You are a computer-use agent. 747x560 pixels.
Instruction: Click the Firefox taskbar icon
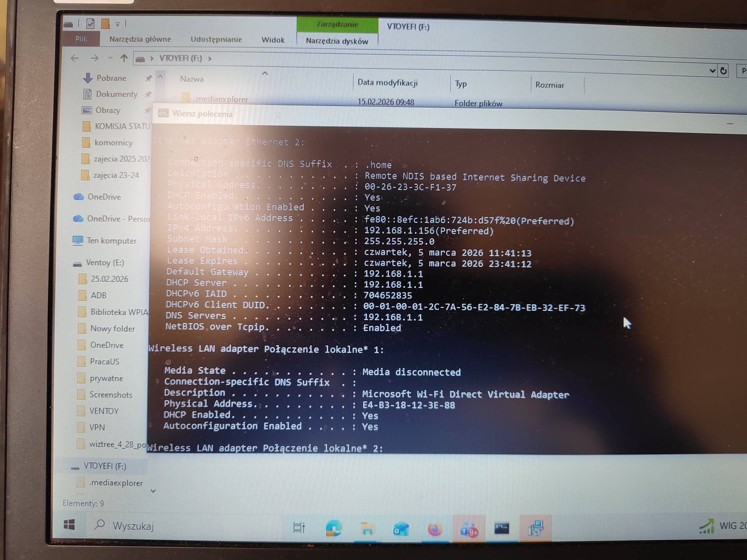pyautogui.click(x=435, y=528)
